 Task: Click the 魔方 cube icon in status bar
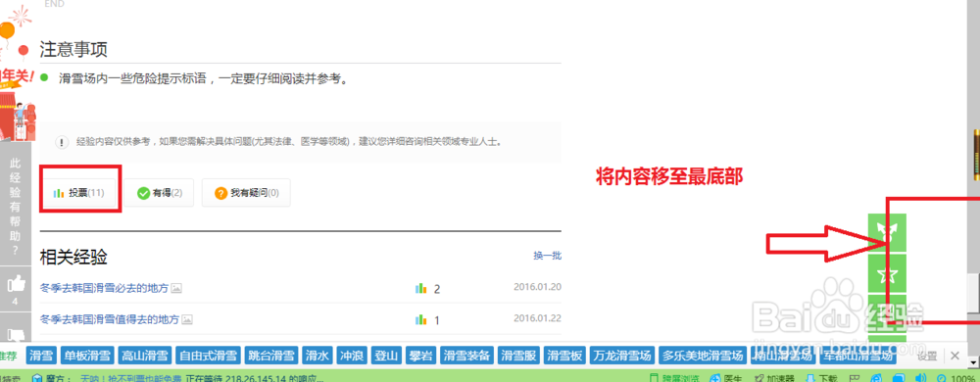[37, 378]
